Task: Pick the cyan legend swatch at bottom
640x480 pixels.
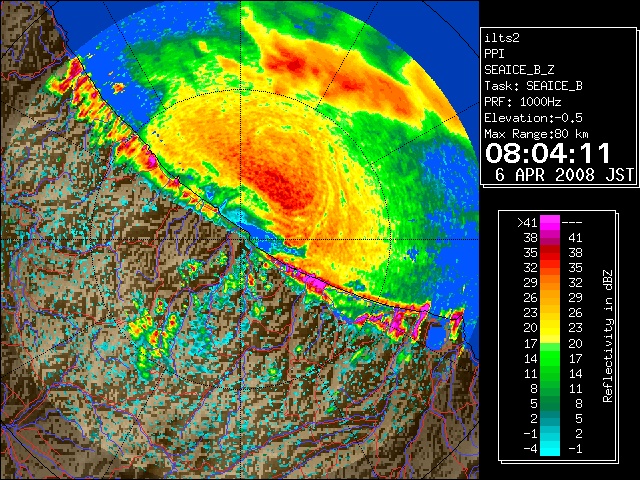Action: (x=550, y=451)
